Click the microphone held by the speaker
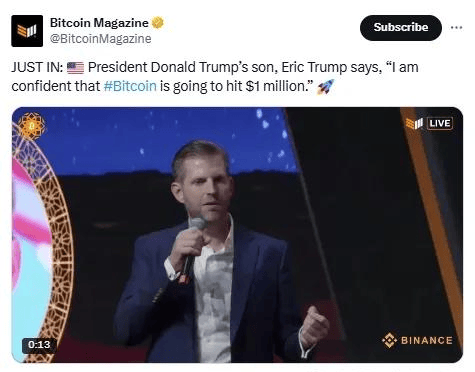Screen dimensions: 475x372 pyautogui.click(x=193, y=247)
